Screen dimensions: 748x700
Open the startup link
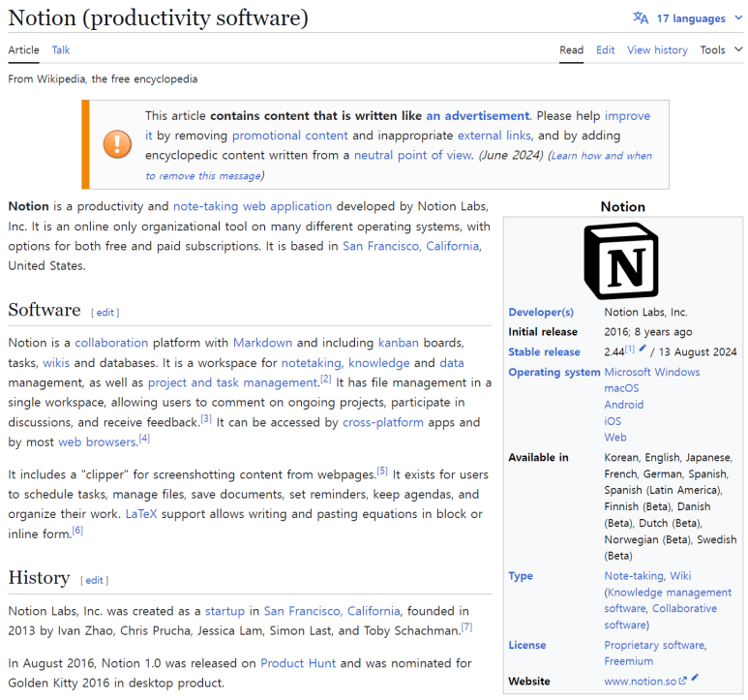224,611
